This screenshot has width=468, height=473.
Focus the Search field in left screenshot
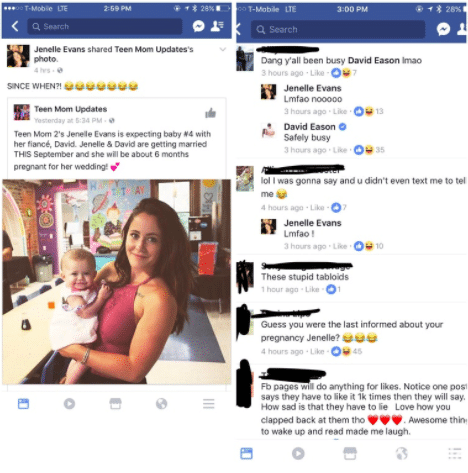[x=105, y=26]
